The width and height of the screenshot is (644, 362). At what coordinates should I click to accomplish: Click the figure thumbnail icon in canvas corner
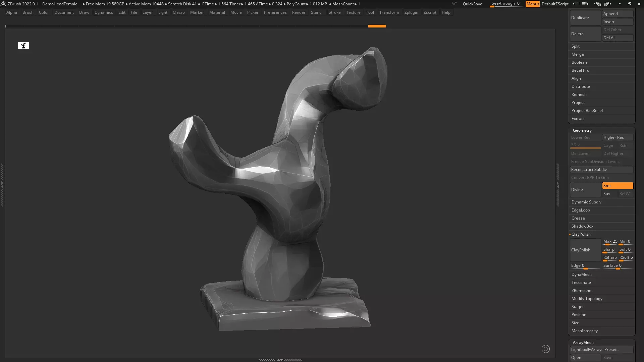pyautogui.click(x=23, y=46)
